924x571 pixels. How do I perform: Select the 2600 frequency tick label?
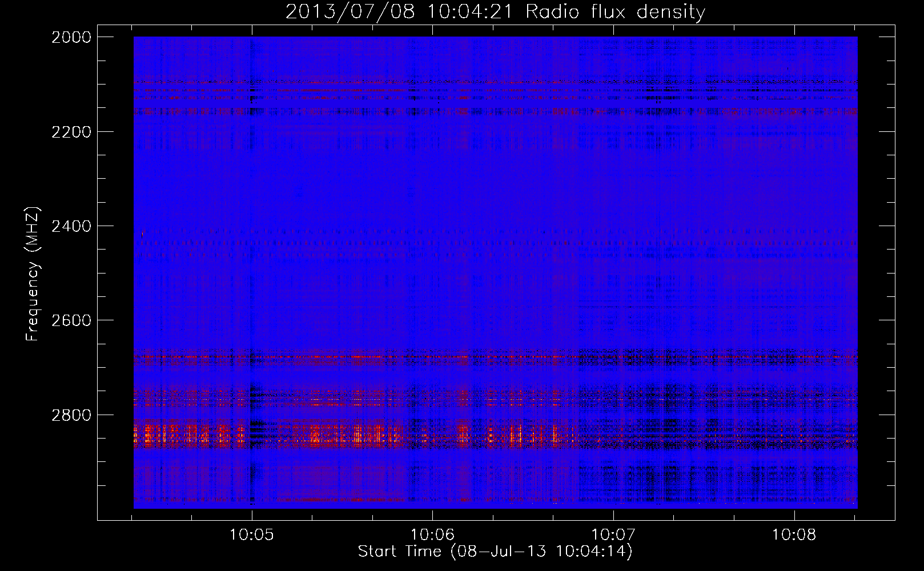(x=71, y=320)
